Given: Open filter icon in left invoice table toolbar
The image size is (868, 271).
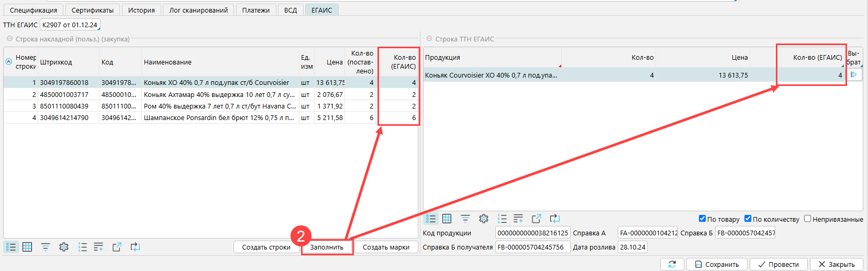Looking at the screenshot, I should pyautogui.click(x=46, y=247).
